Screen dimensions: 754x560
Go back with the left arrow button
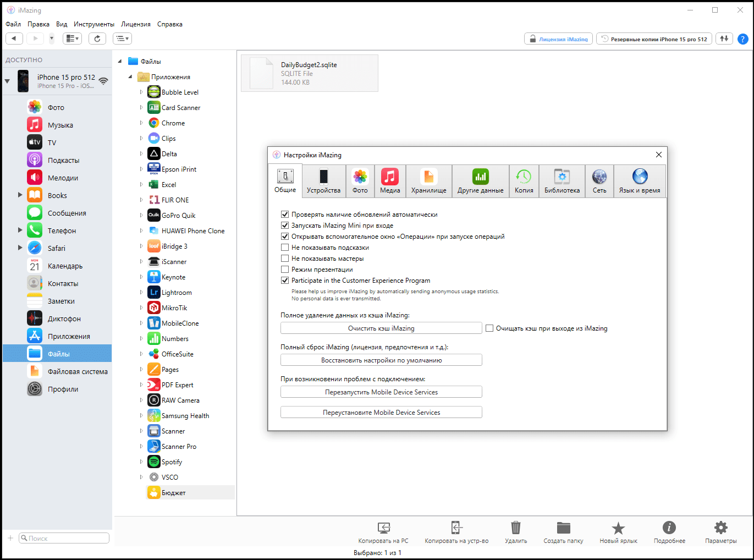pos(14,39)
